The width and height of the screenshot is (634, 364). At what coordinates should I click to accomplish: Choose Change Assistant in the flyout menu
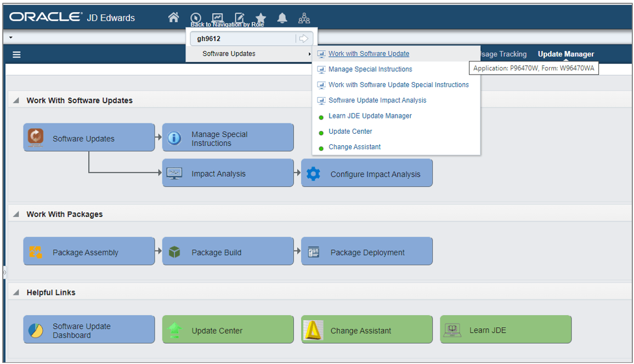[355, 147]
